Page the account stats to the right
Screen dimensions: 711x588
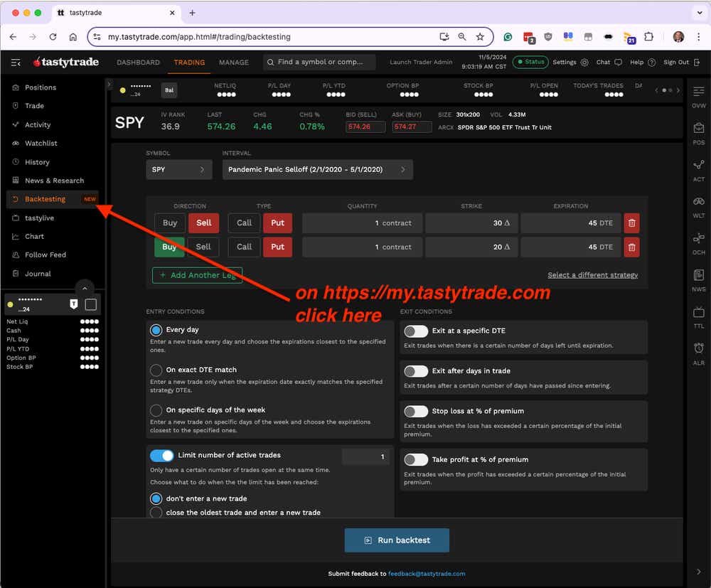(678, 90)
